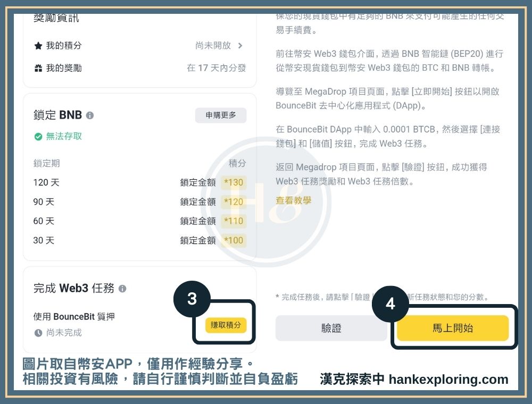This screenshot has height=404, width=532.
Task: Click the 驗證 button
Action: pyautogui.click(x=331, y=328)
